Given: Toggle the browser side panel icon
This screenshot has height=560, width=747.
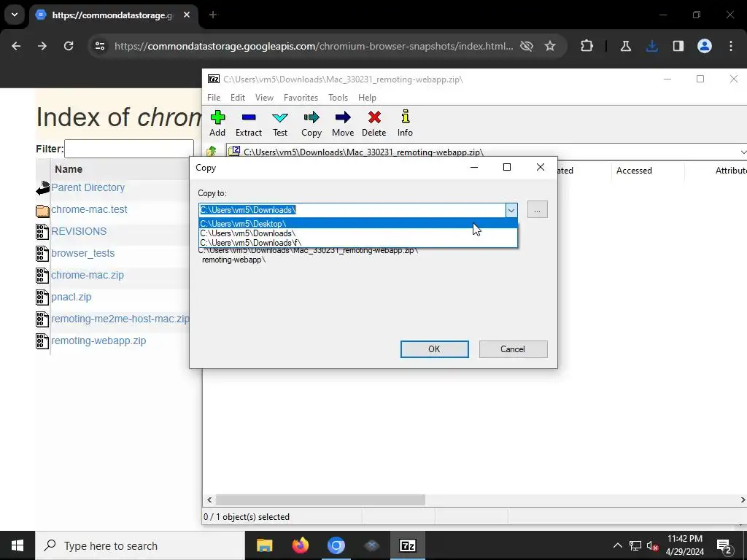Looking at the screenshot, I should click(678, 46).
